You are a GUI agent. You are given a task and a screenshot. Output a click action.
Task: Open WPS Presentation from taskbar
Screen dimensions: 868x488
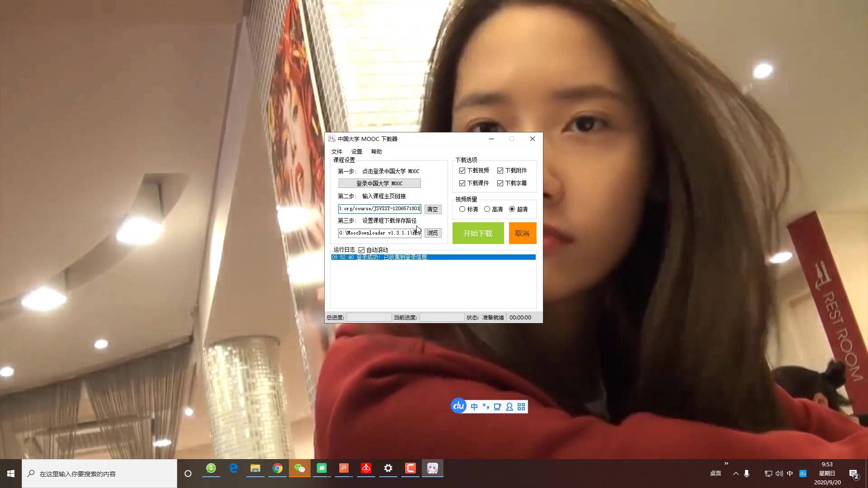344,469
